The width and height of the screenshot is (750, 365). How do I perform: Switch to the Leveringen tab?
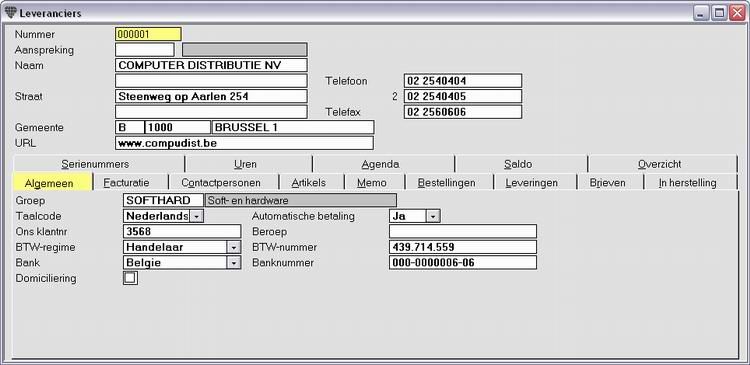pos(535,182)
